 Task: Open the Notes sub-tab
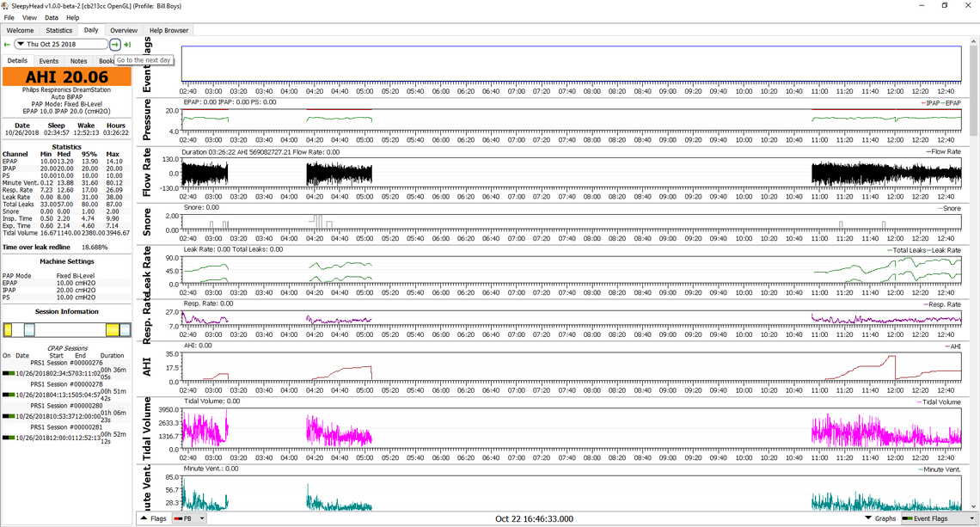click(x=78, y=61)
